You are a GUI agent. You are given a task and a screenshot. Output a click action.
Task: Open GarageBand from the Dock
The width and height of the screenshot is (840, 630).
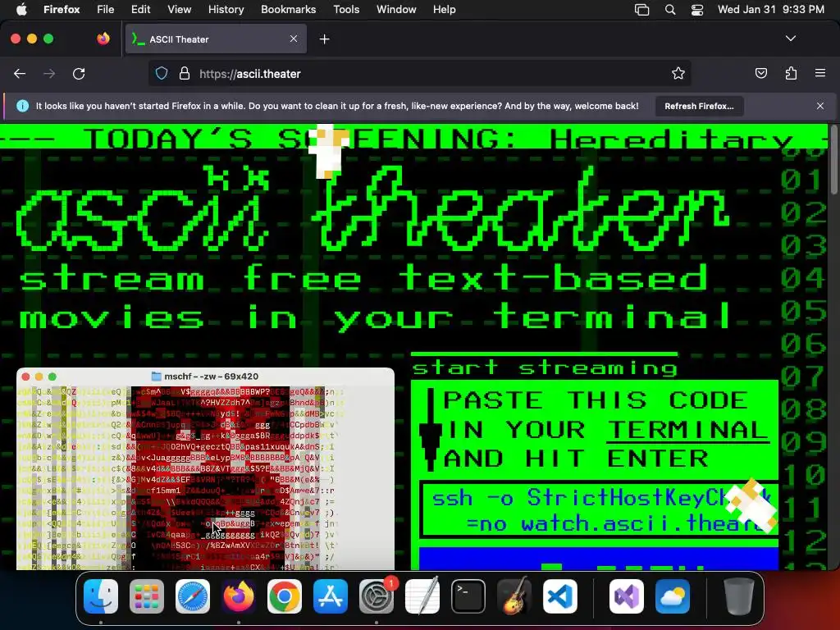[514, 596]
